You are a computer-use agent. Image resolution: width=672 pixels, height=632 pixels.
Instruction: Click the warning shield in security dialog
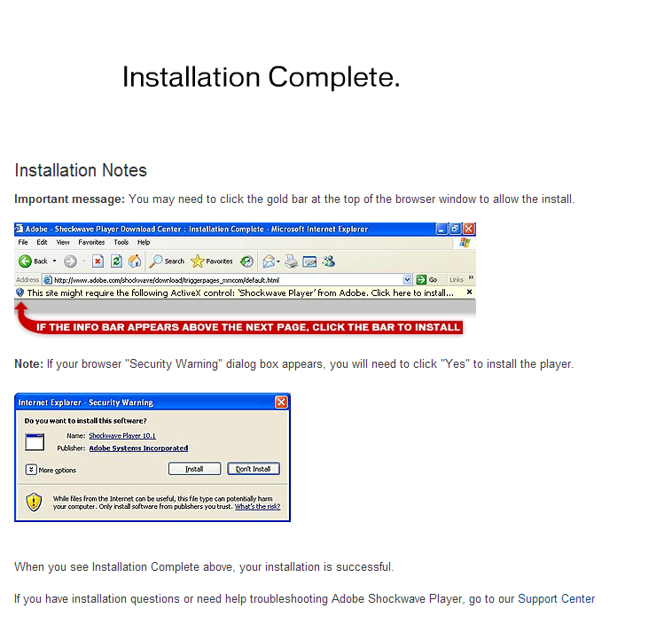click(34, 503)
